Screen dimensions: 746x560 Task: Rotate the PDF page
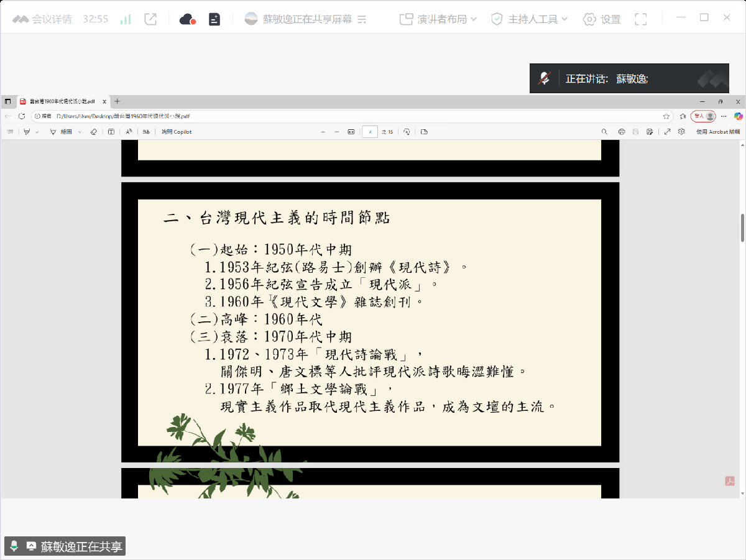coord(407,132)
